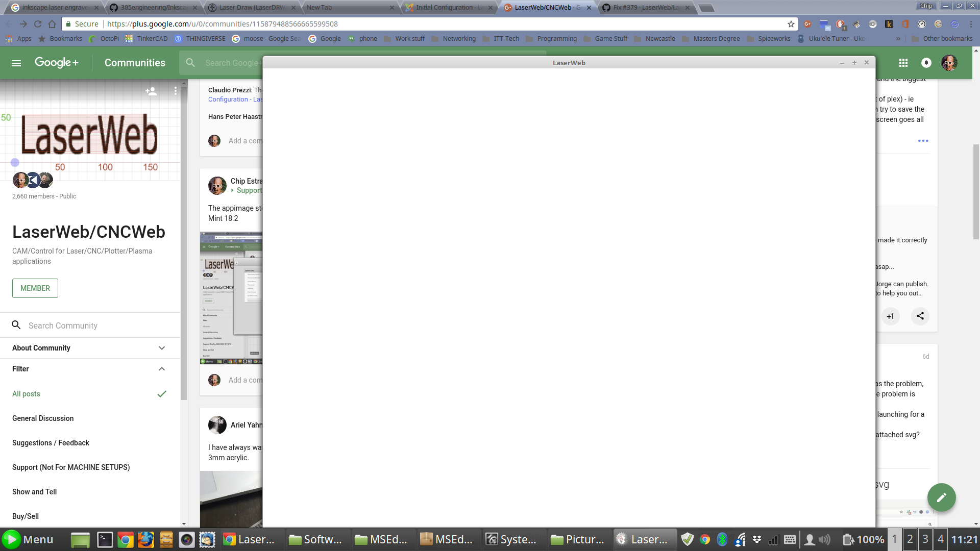Screen dimensions: 980x551
Task: Launch Firefox from the panel
Action: coord(146,539)
